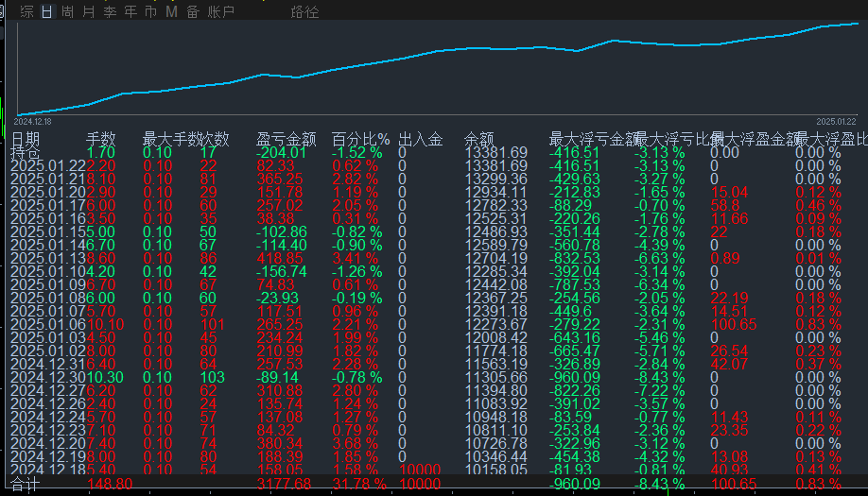
Task: Click profit value 380.34
Action: click(x=280, y=443)
